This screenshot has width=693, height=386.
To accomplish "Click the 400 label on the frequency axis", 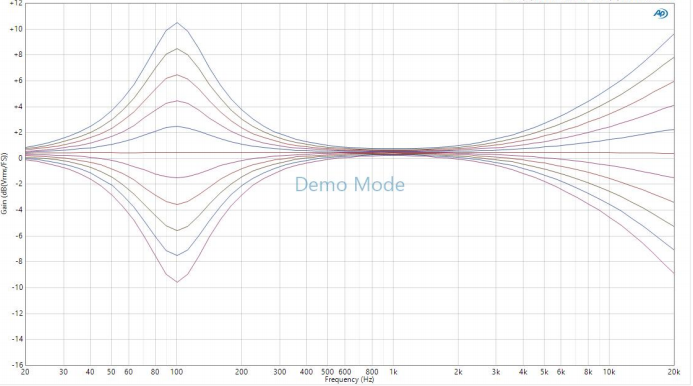I will [x=306, y=372].
